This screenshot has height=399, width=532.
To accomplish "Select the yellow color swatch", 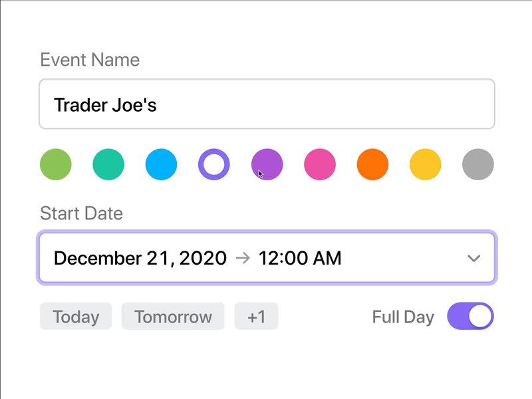I will pyautogui.click(x=426, y=164).
